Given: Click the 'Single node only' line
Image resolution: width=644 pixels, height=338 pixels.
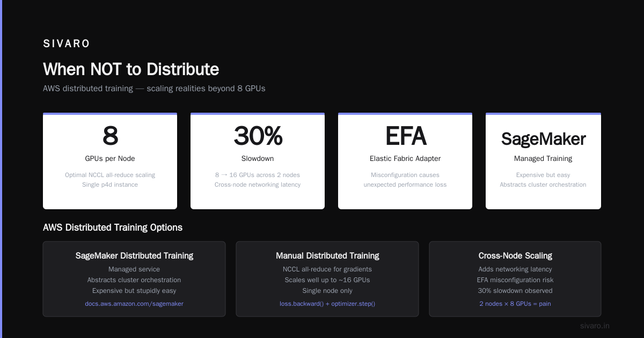Looking at the screenshot, I should point(327,291).
